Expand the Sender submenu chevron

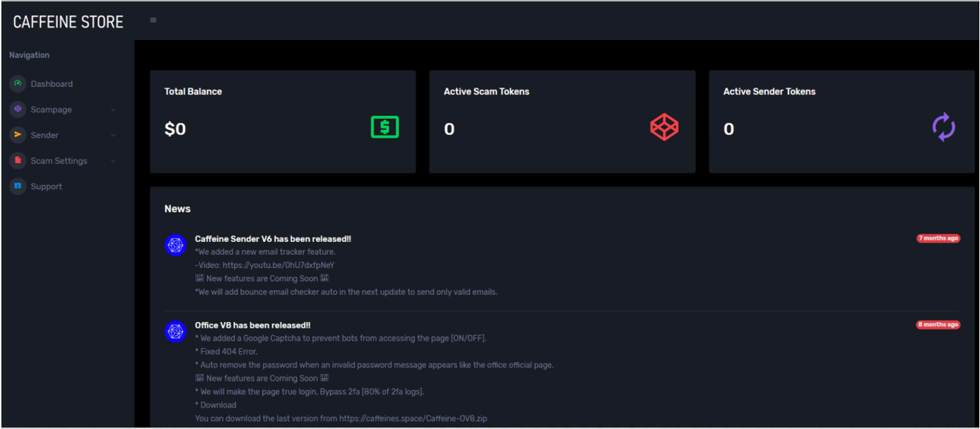coord(113,135)
